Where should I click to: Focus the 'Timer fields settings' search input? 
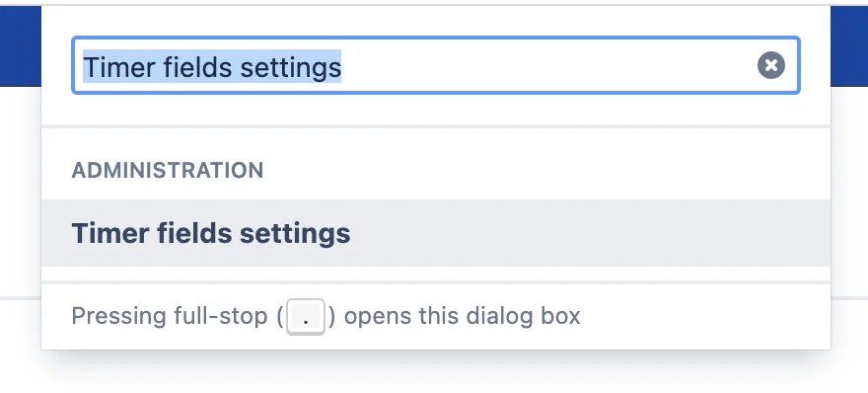tap(436, 65)
